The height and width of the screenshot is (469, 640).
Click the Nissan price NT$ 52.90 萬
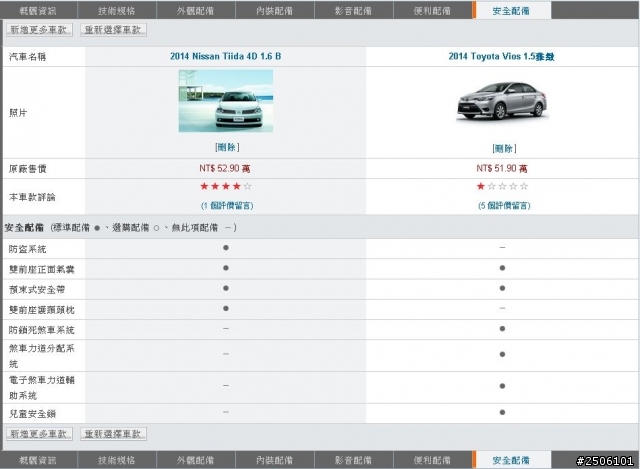click(x=225, y=168)
